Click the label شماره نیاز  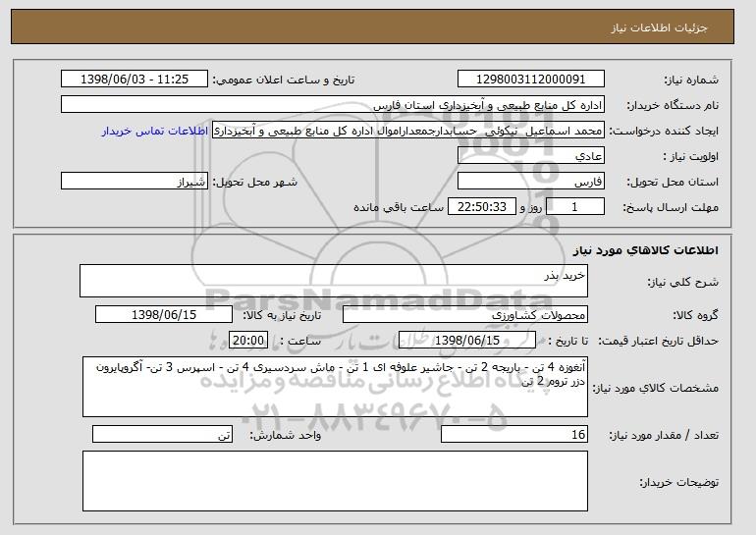pyautogui.click(x=691, y=80)
